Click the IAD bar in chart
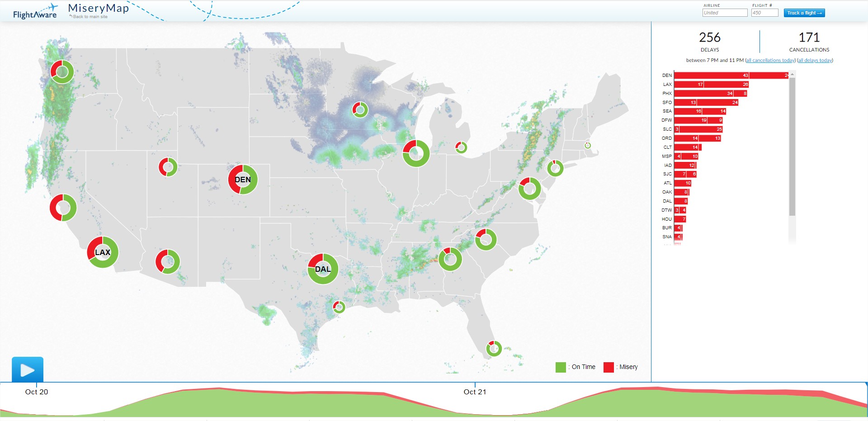868x421 pixels. click(685, 166)
